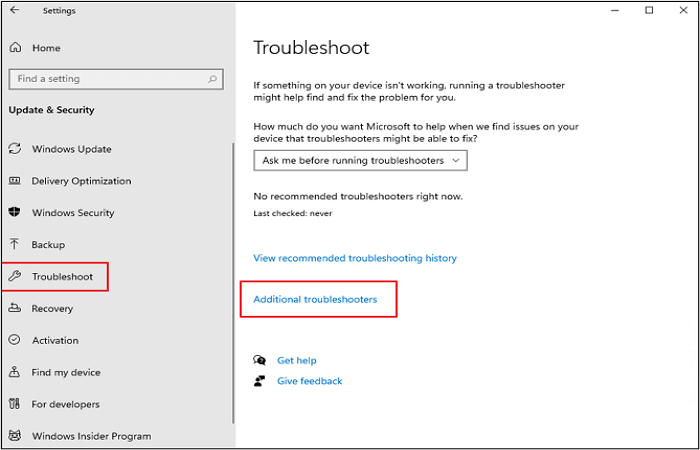Open the 'Ask me before running troubleshooters' dropdown
Screen dimensions: 700x450
[x=360, y=160]
